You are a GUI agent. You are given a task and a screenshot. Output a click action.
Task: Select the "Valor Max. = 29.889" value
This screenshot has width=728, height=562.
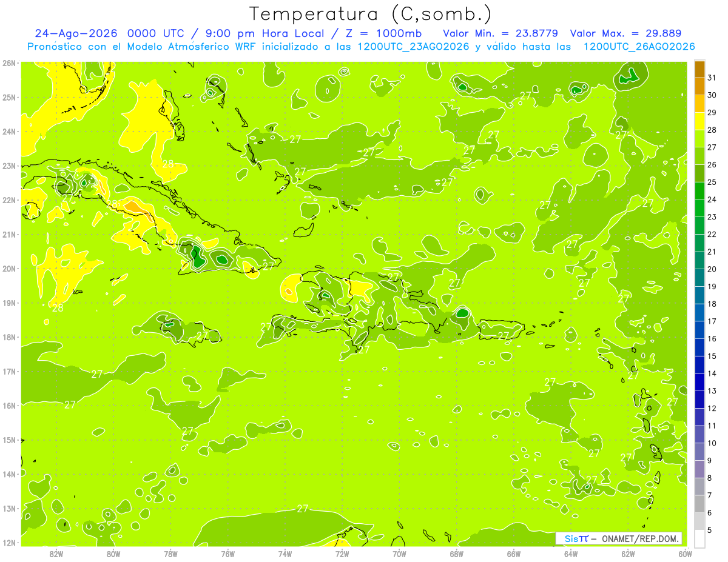pyautogui.click(x=625, y=33)
